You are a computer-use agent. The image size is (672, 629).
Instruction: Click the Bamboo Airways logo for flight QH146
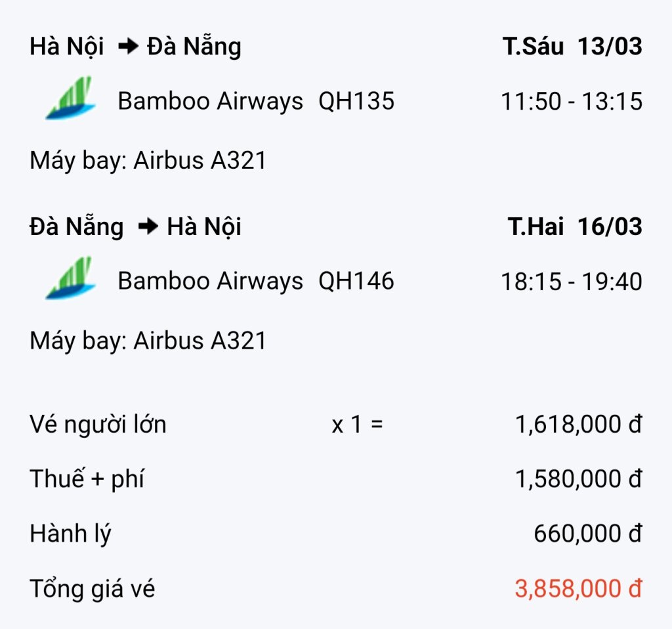coord(70,278)
